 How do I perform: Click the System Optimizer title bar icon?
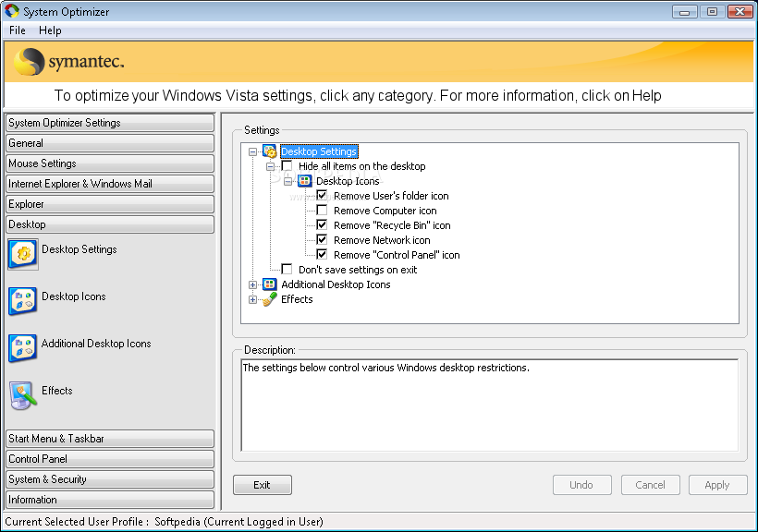[x=12, y=11]
